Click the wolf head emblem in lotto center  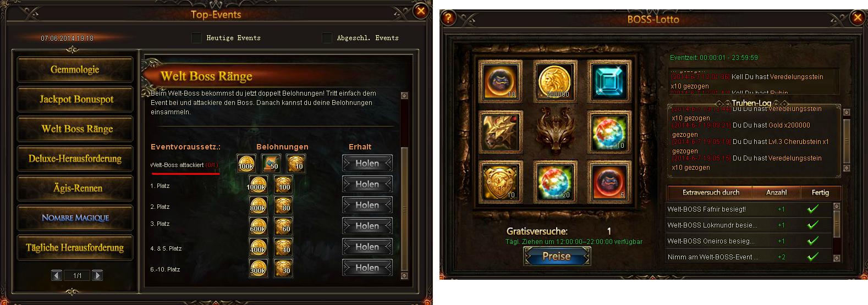[x=554, y=131]
